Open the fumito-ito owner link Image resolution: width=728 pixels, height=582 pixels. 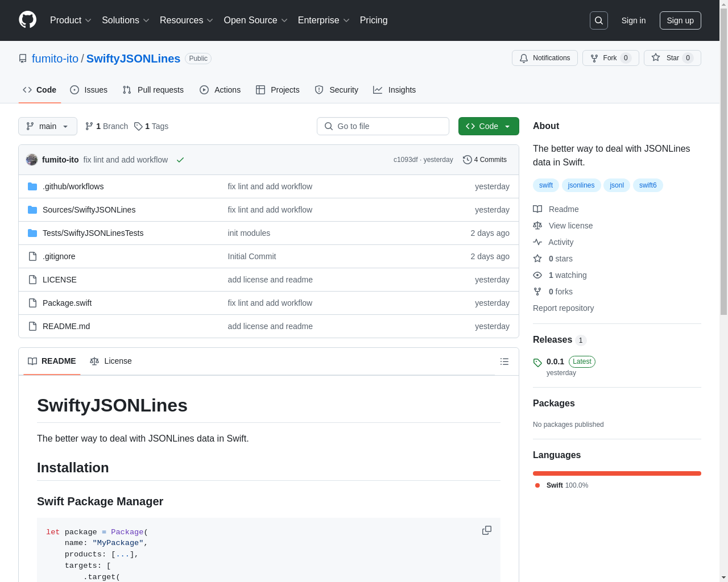point(55,59)
